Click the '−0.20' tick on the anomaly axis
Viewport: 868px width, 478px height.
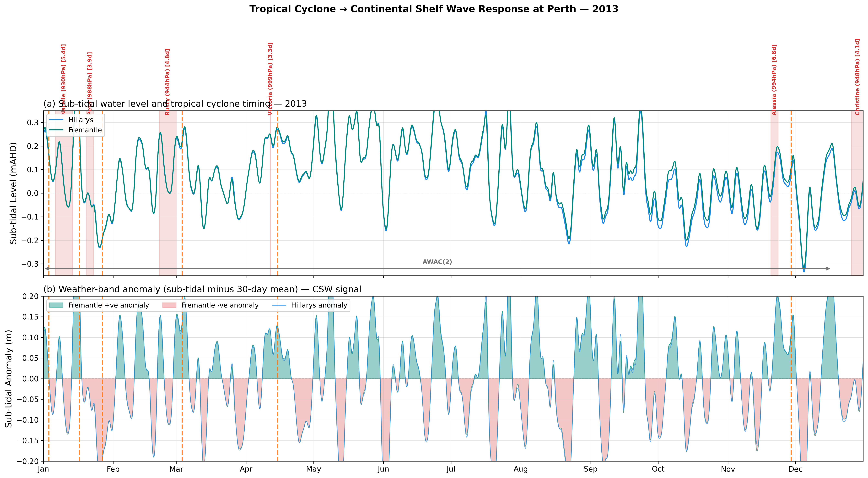(28, 461)
